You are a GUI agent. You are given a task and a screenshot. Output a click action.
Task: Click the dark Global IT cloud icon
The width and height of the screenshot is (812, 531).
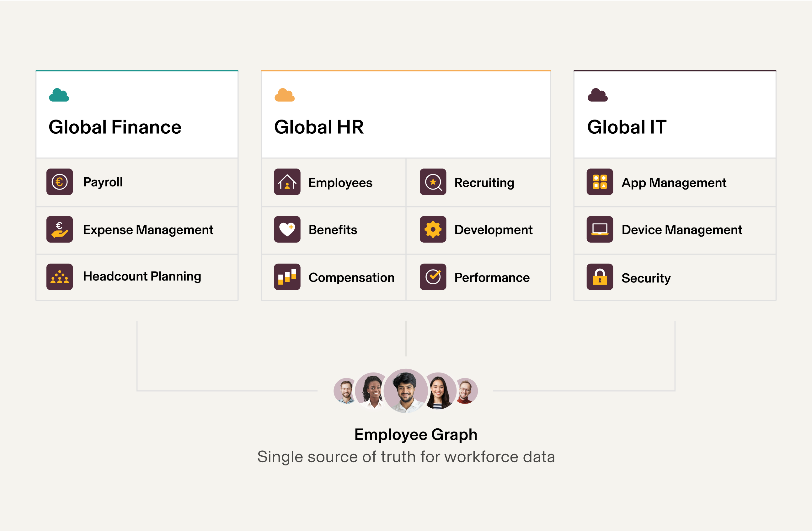coord(597,95)
